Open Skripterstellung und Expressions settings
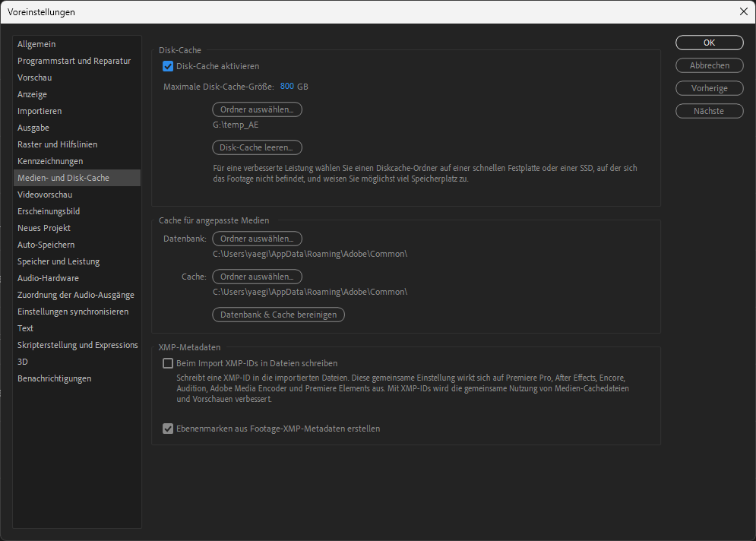This screenshot has height=541, width=756. coord(77,345)
